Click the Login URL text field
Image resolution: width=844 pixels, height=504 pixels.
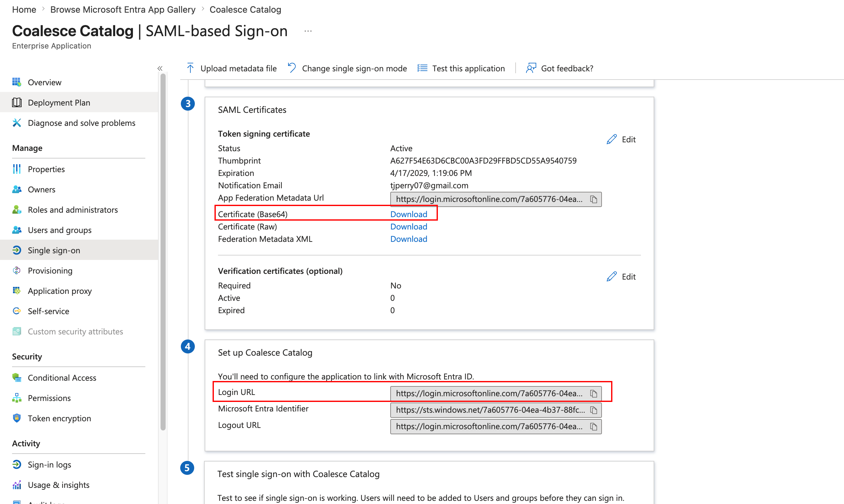coord(489,394)
